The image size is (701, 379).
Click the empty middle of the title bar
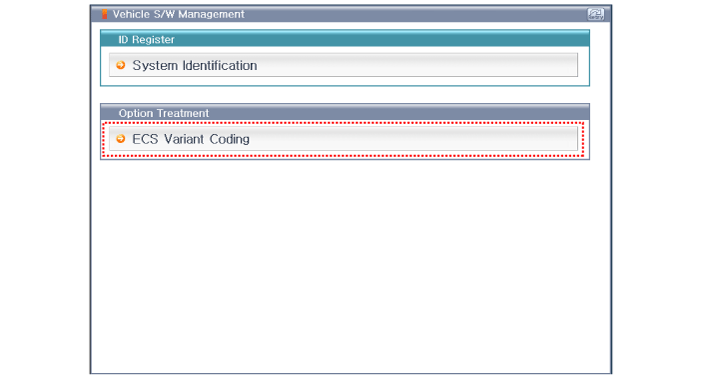(x=416, y=14)
